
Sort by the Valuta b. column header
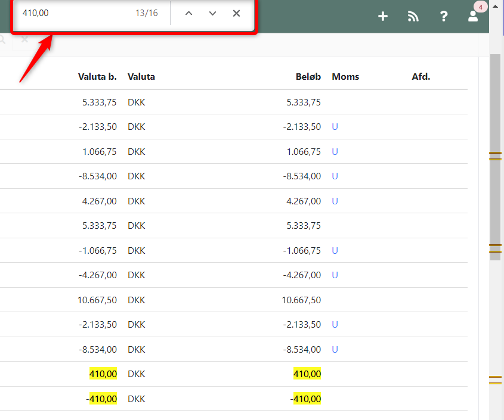click(x=97, y=77)
